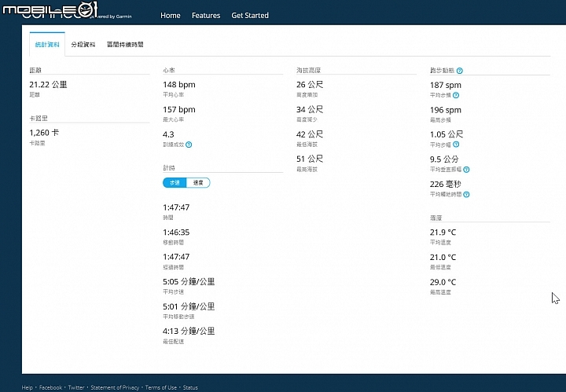Open the Facebook footer link
The width and height of the screenshot is (566, 392).
pos(50,387)
